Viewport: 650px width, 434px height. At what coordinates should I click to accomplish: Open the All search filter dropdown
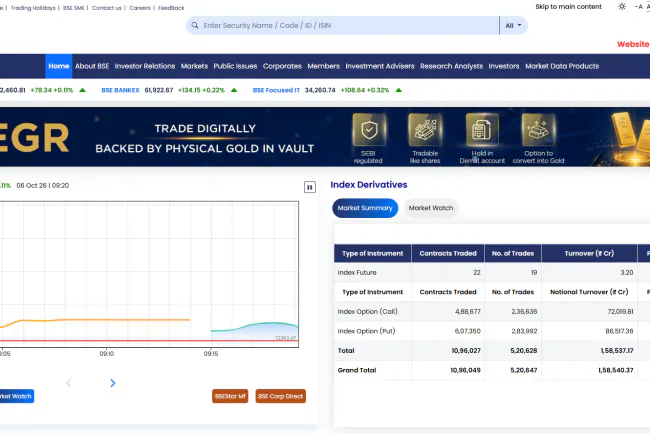514,25
